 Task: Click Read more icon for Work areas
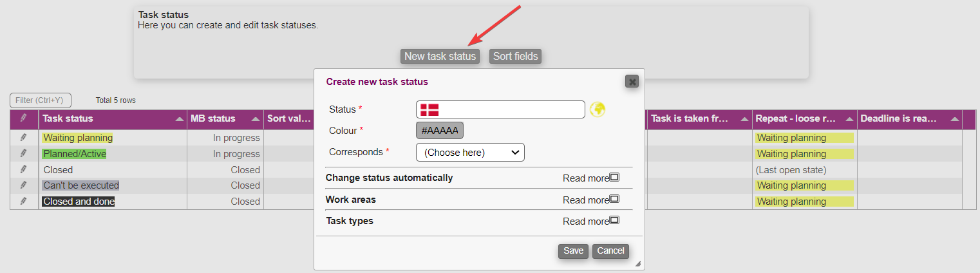614,200
